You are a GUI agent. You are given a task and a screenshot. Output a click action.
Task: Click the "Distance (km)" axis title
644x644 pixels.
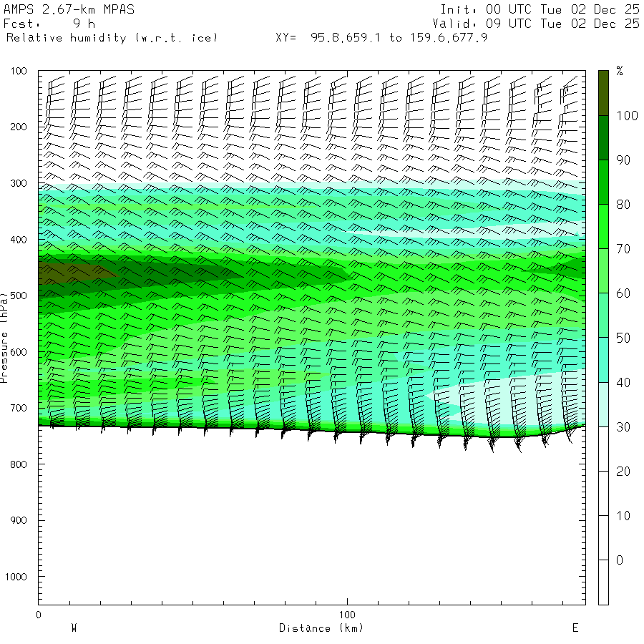click(x=321, y=628)
